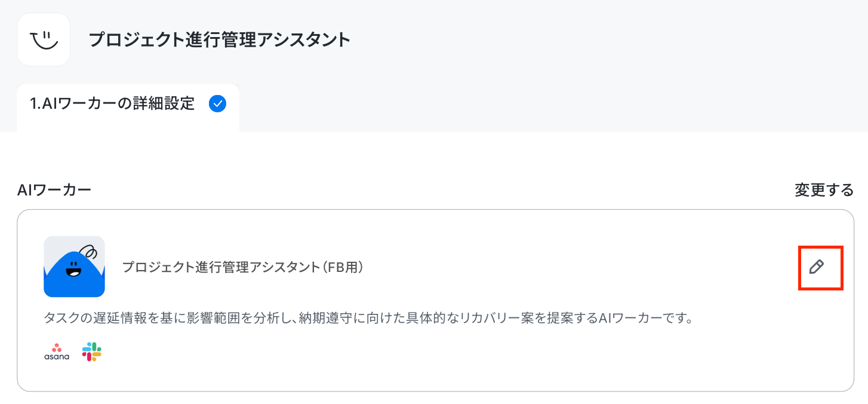Select the Slack integration icon
Screen dimensions: 868x404
click(91, 352)
